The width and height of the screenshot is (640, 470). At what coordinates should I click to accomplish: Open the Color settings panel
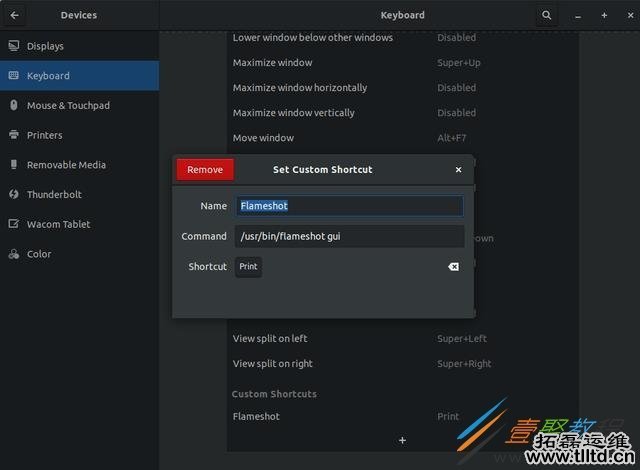tap(39, 254)
